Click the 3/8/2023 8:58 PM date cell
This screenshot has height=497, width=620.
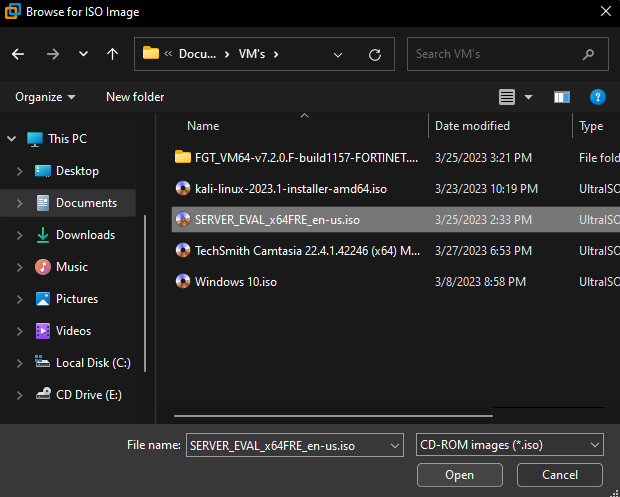(x=480, y=282)
